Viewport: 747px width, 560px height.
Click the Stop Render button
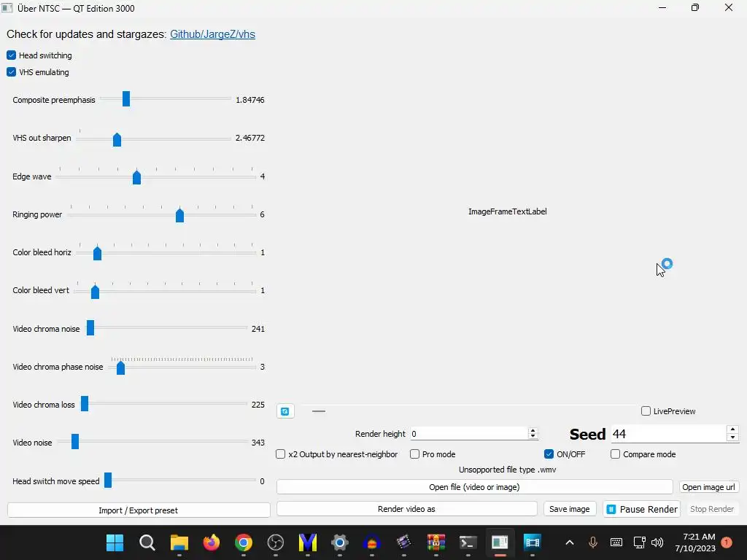(x=712, y=509)
